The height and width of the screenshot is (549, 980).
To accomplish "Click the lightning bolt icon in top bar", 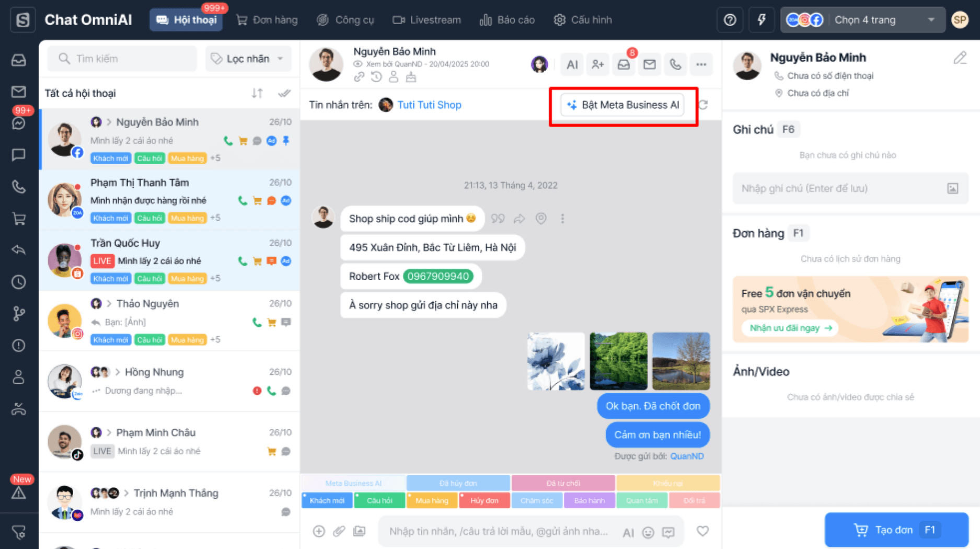I will click(x=762, y=20).
